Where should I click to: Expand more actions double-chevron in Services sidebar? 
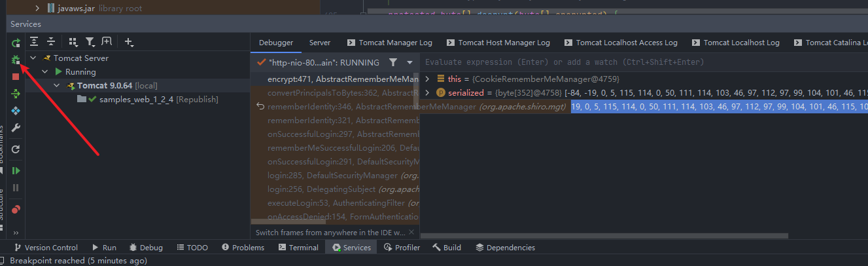16,233
